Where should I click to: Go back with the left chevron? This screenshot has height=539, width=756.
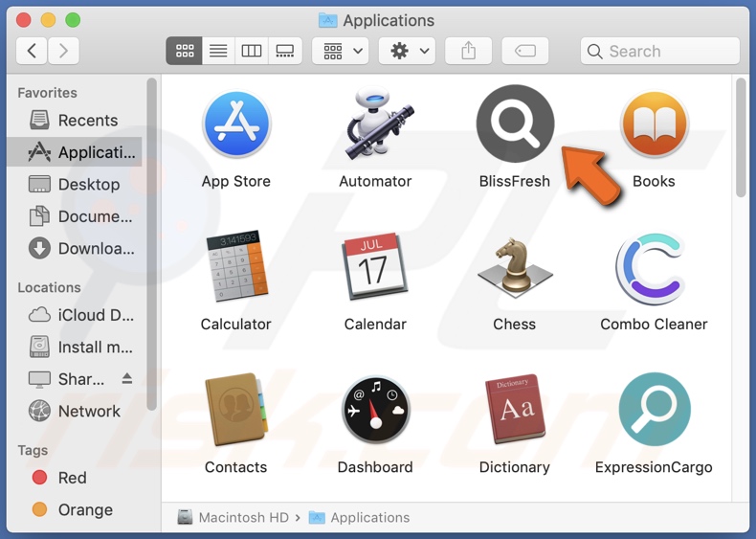(x=32, y=51)
